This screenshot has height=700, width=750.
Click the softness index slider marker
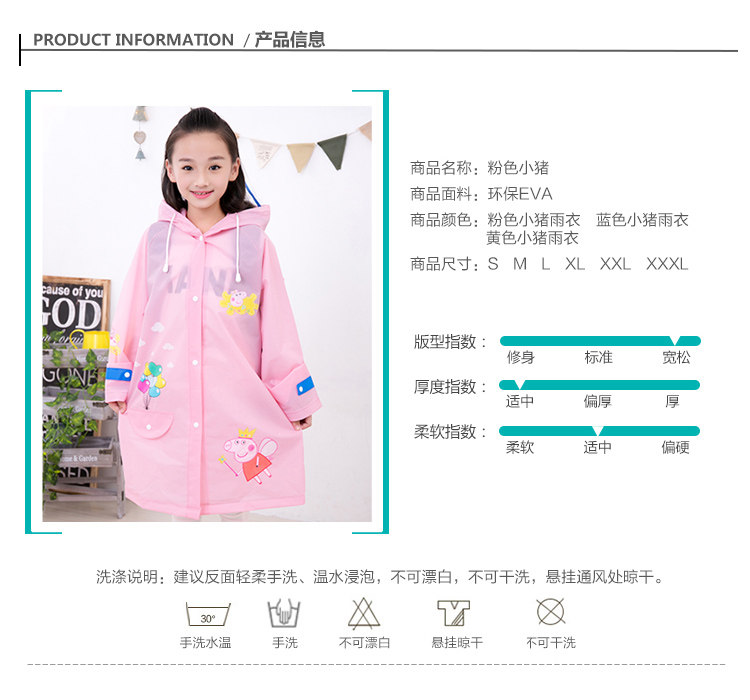point(597,431)
